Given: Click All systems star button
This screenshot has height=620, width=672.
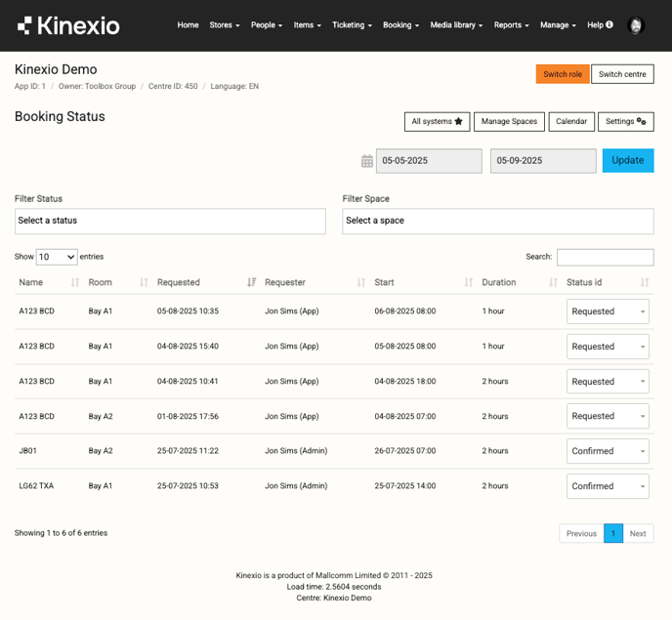Looking at the screenshot, I should pos(437,121).
